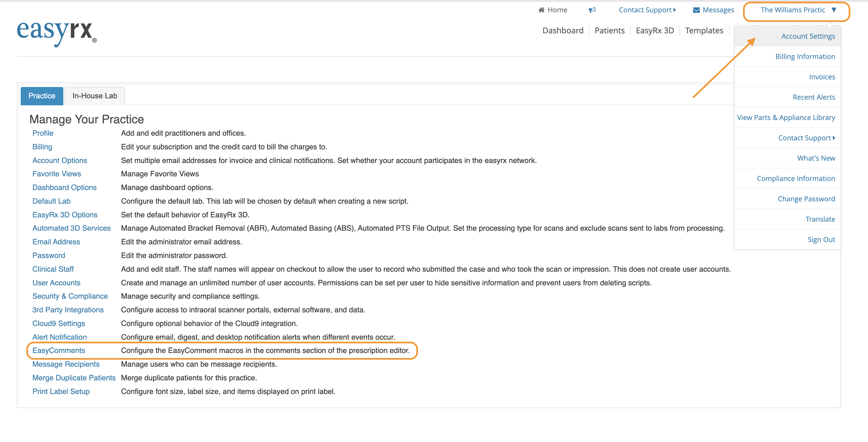Open the Alert Notification link

59,337
